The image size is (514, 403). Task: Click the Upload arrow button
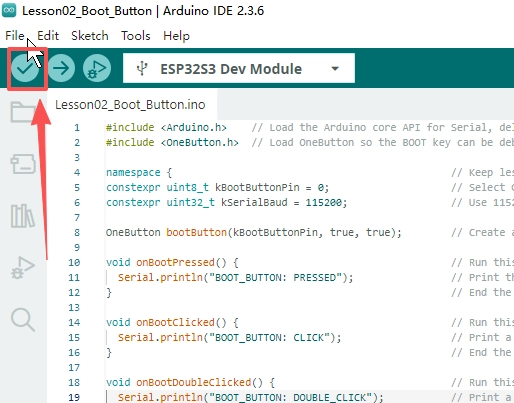pos(61,68)
